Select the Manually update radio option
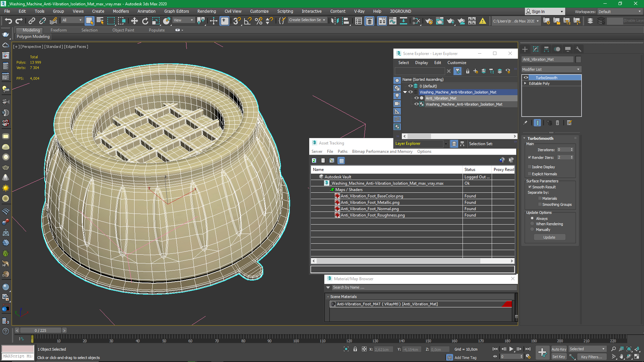Viewport: 644px width, 362px height. [532, 229]
